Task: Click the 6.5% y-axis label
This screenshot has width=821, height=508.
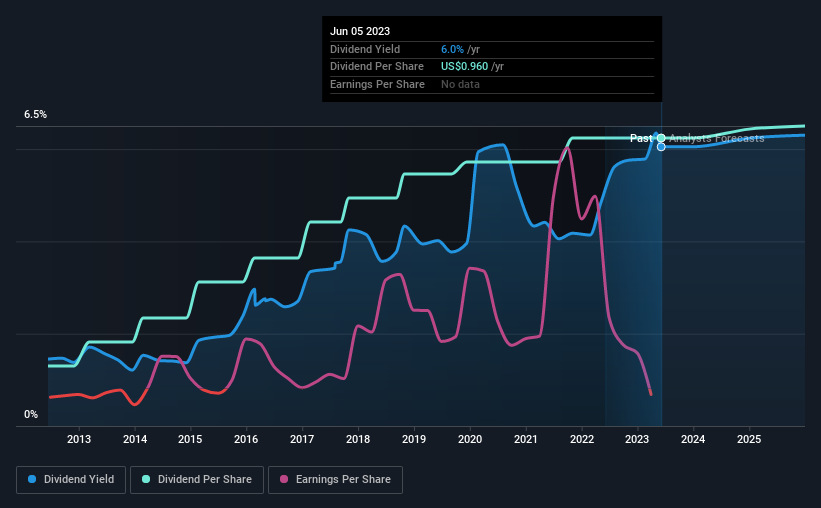Action: [x=36, y=115]
